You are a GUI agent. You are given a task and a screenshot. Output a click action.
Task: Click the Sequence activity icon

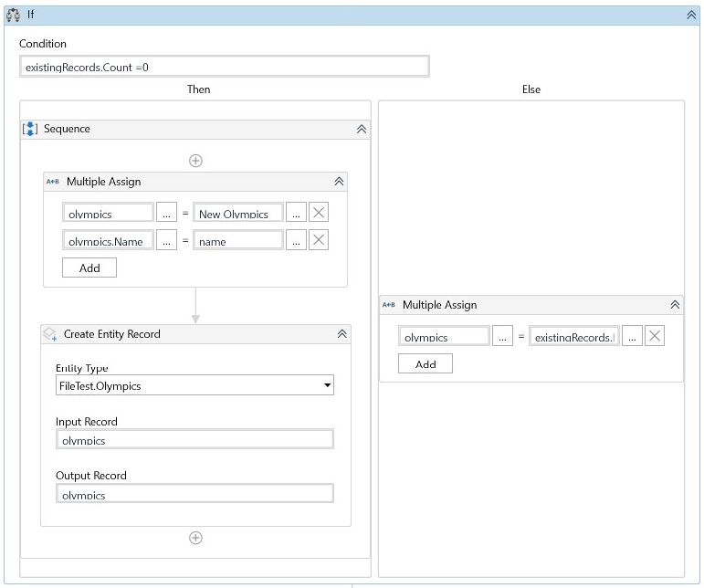point(30,129)
